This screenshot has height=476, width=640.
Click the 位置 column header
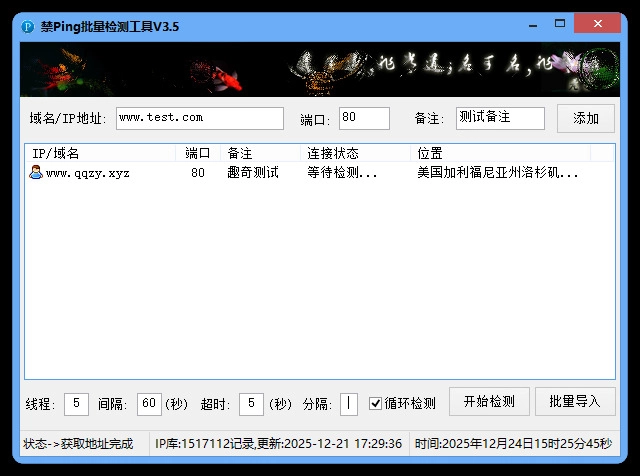500,153
